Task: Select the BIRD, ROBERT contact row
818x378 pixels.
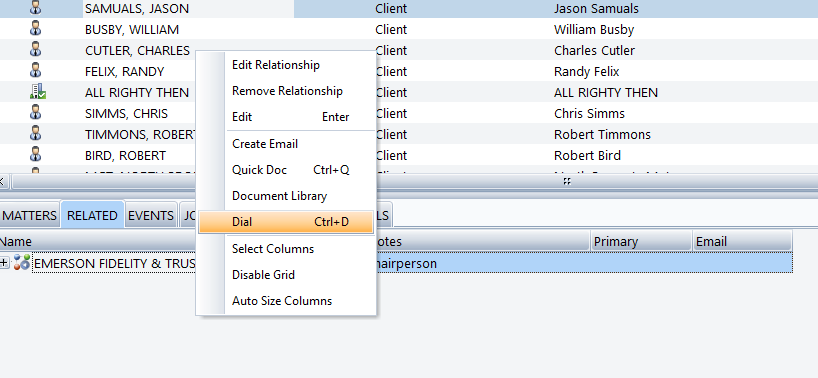Action: coord(409,155)
